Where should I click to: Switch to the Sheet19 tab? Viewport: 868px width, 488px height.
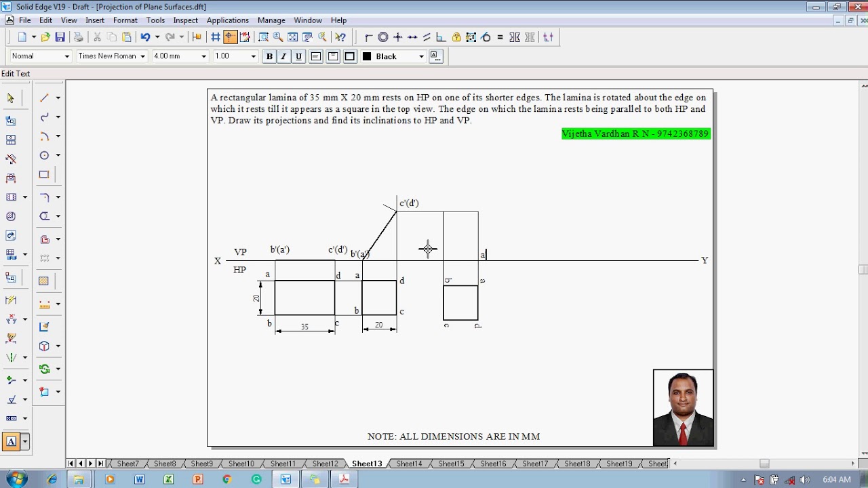(619, 464)
